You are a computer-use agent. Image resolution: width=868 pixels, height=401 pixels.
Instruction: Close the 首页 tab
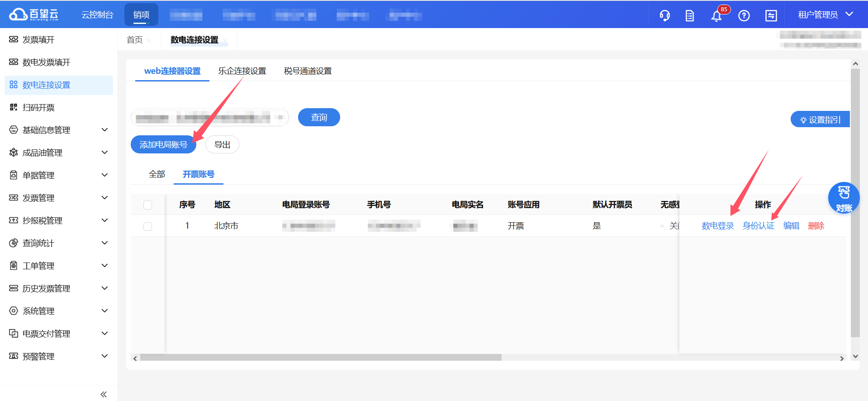coord(149,40)
